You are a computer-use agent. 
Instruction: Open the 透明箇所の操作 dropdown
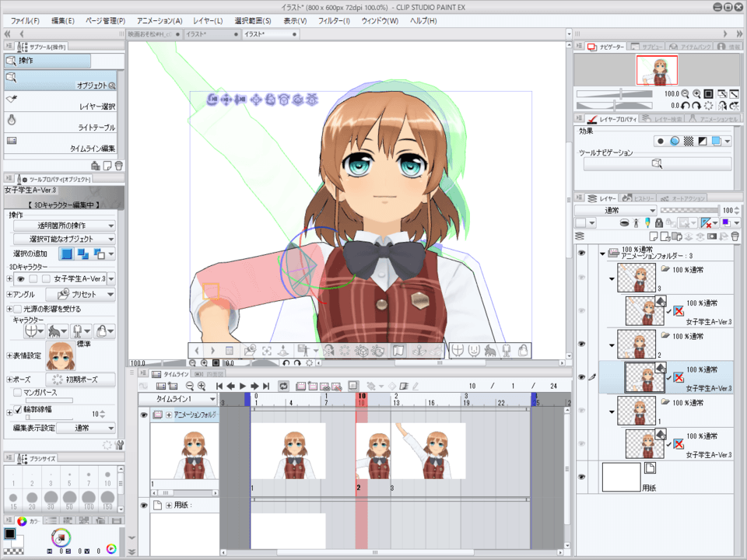(64, 226)
